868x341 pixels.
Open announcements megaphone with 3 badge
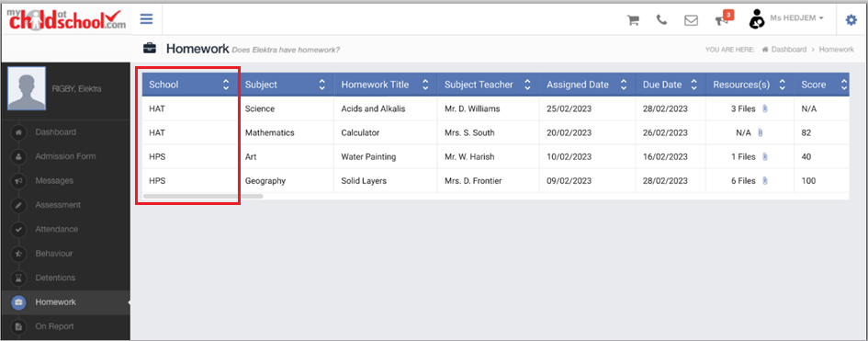pyautogui.click(x=724, y=18)
